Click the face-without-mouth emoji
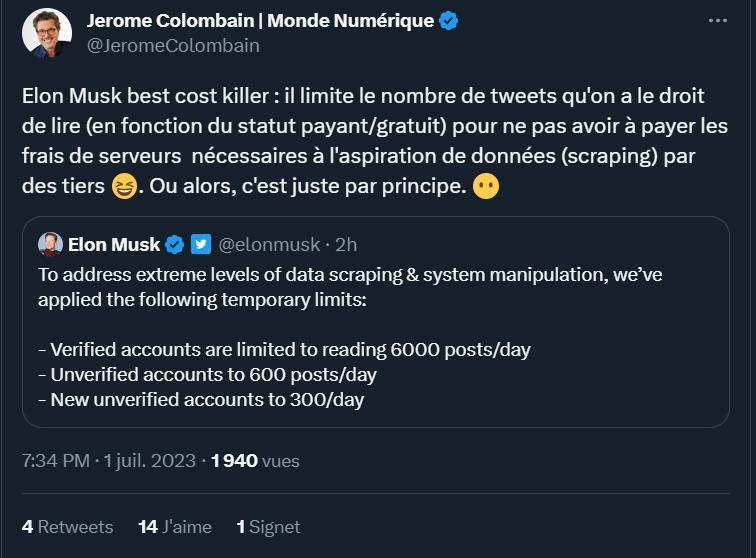This screenshot has width=756, height=558. [485, 187]
